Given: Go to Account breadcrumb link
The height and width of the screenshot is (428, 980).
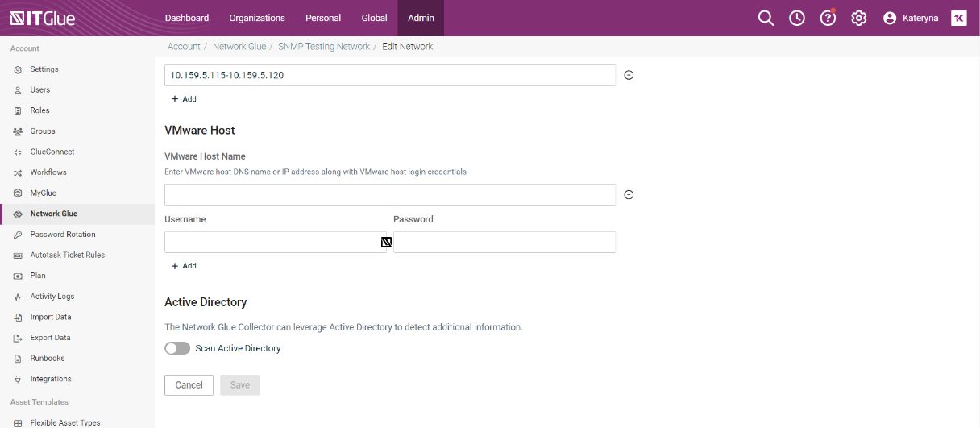Looking at the screenshot, I should point(184,47).
